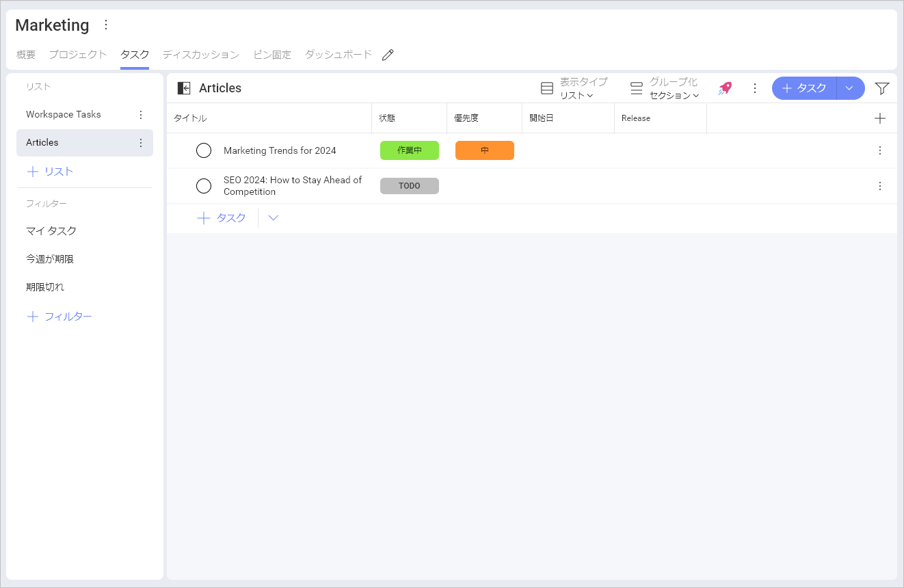This screenshot has height=588, width=904.
Task: Mark SEO 2024 task as complete
Action: (204, 186)
